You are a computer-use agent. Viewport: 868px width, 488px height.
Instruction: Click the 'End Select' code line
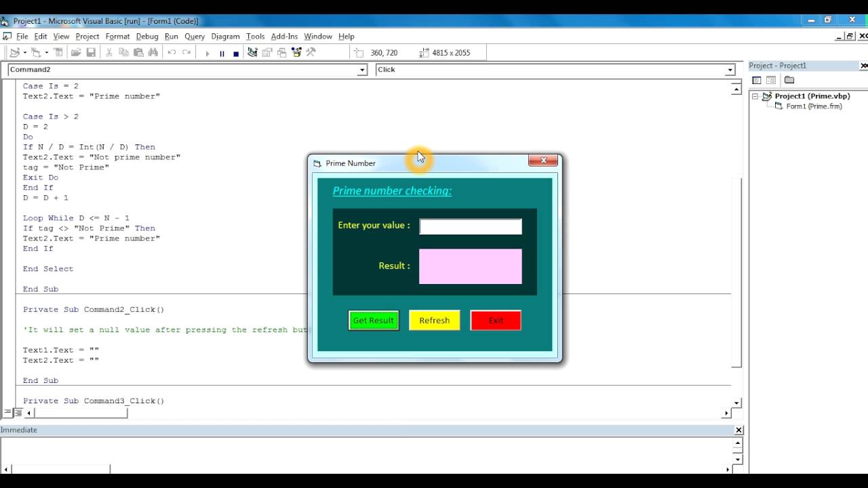[48, 269]
